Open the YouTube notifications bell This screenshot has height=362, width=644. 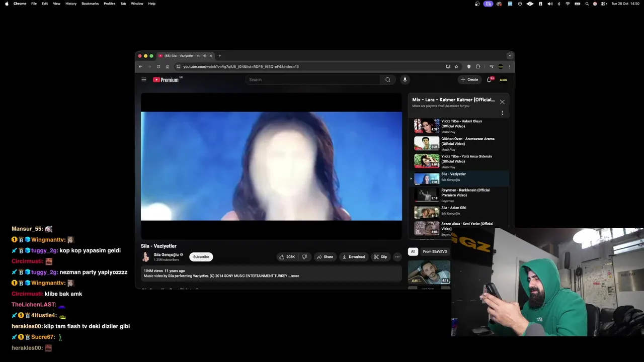[489, 79]
